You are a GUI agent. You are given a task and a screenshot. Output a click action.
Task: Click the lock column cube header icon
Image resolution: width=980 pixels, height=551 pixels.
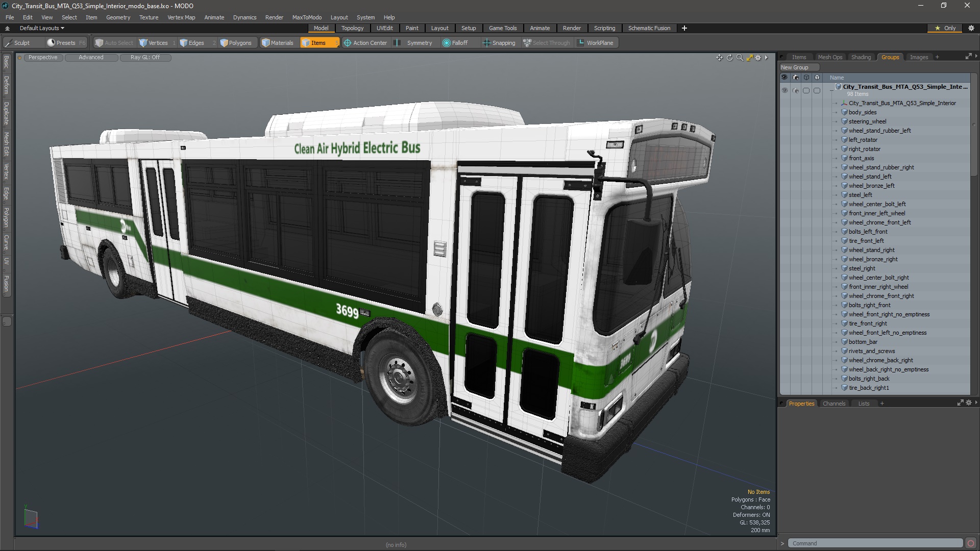point(806,78)
